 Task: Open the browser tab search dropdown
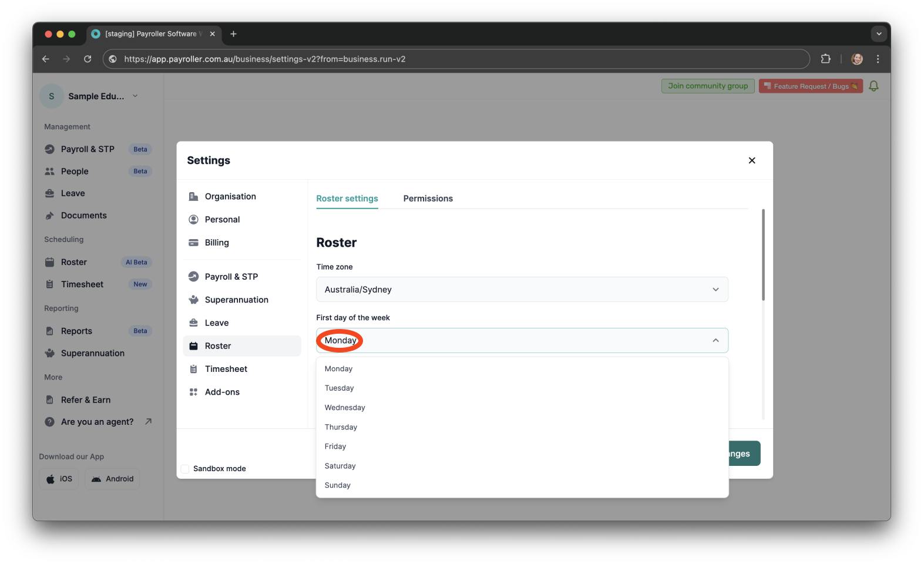tap(879, 34)
